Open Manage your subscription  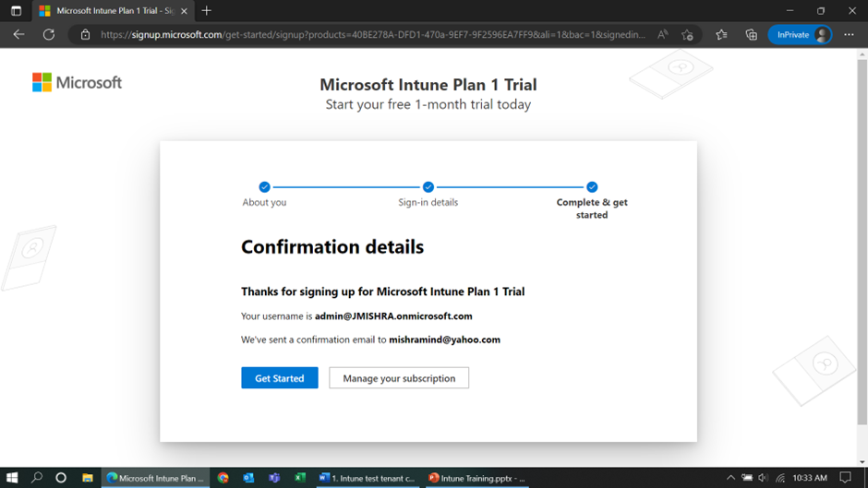399,378
